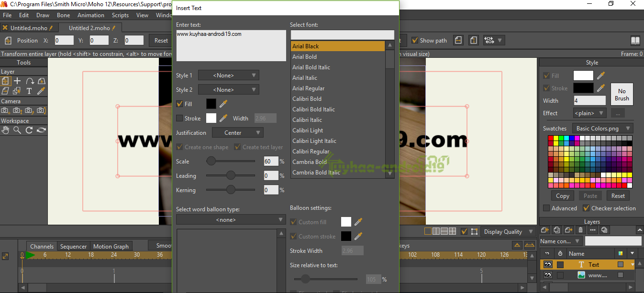
Task: Click the Scale slider handle
Action: [x=211, y=161]
